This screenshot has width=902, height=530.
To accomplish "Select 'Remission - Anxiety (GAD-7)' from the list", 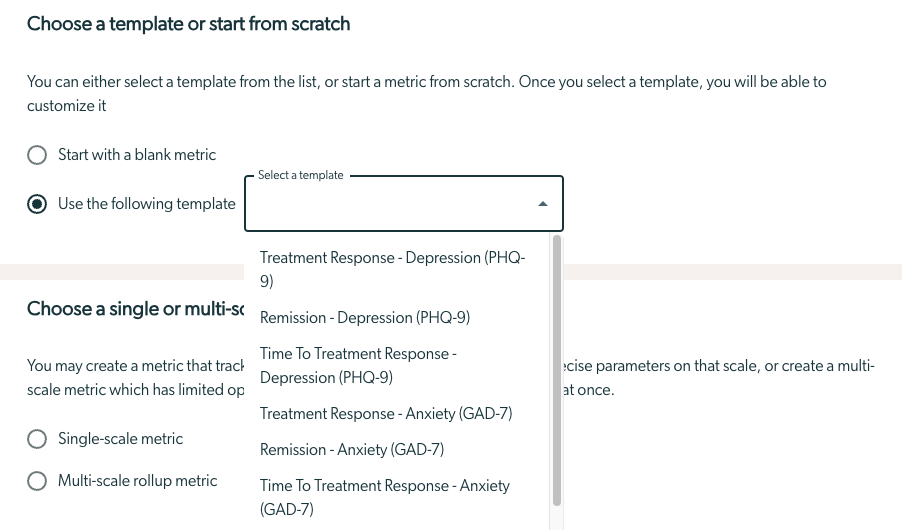I will click(x=397, y=449).
